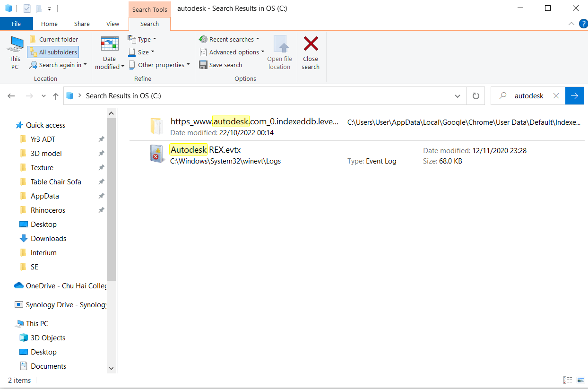Switch to the Share ribbon tab

click(82, 24)
